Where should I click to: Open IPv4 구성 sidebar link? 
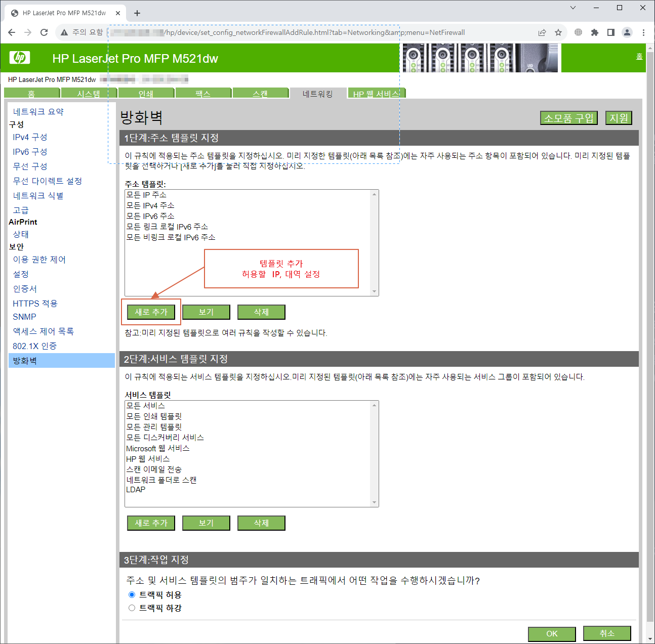click(30, 137)
